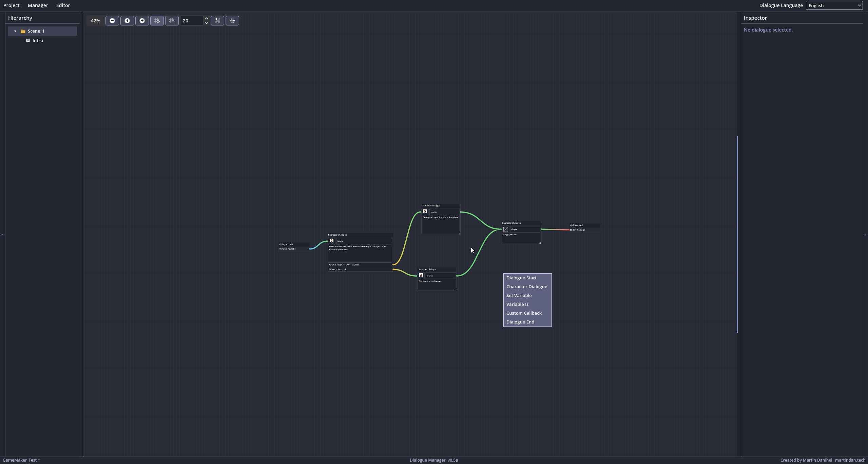Choose Dialogue End from context menu
868x464 pixels.
pyautogui.click(x=527, y=322)
